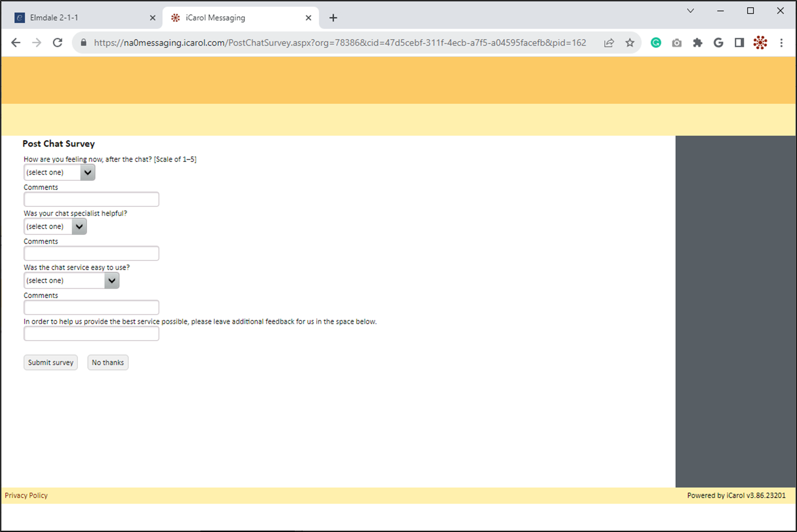Image resolution: width=797 pixels, height=532 pixels.
Task: Click the Submit survey button
Action: pyautogui.click(x=50, y=362)
